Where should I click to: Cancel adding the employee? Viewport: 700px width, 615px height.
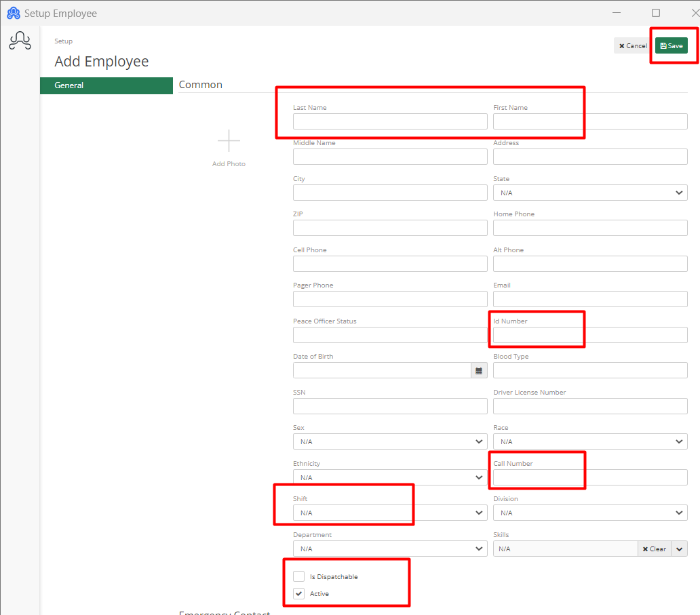[x=631, y=45]
